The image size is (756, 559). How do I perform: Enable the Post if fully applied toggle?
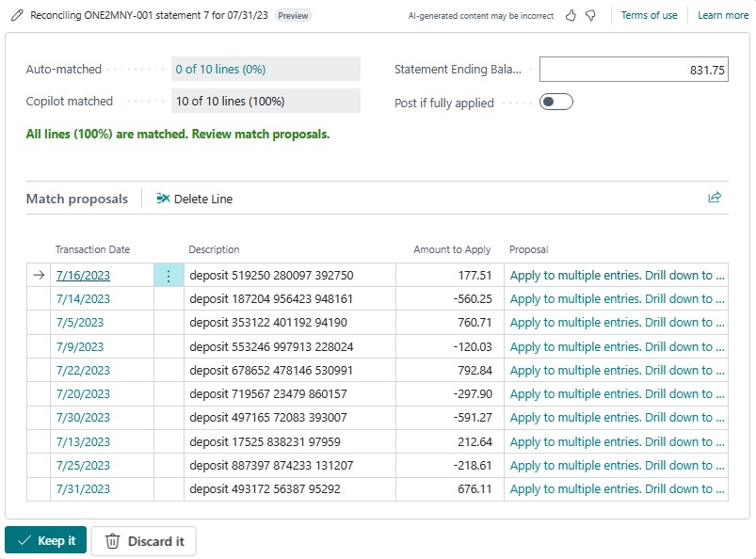point(555,101)
